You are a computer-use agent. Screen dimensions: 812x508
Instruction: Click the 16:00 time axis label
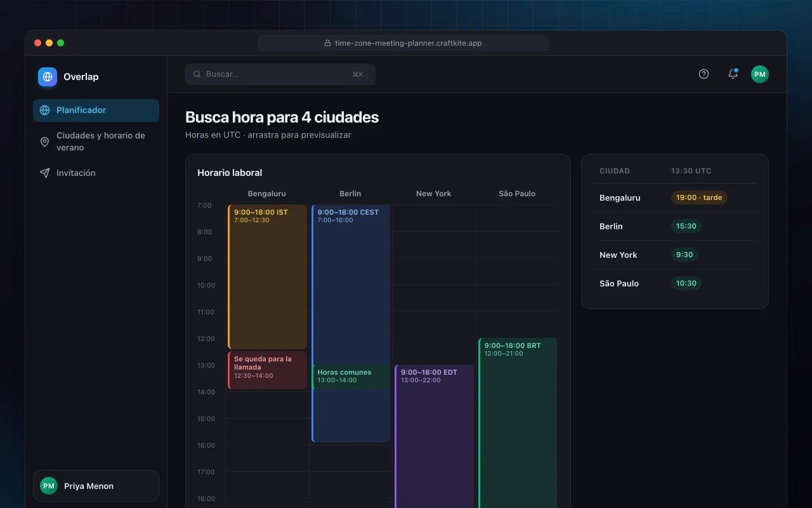click(206, 445)
